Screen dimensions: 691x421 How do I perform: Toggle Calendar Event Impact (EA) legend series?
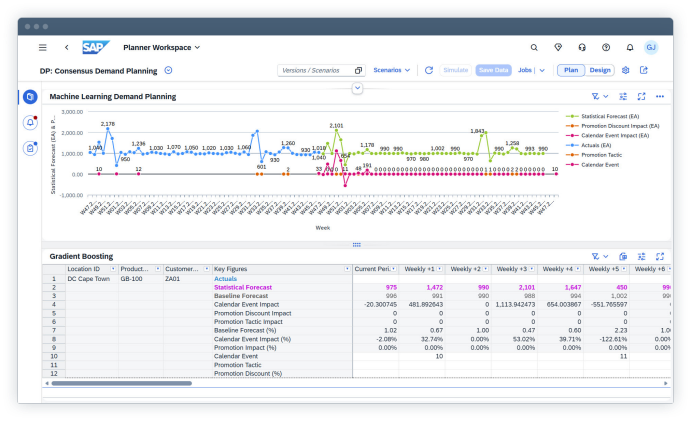click(608, 136)
